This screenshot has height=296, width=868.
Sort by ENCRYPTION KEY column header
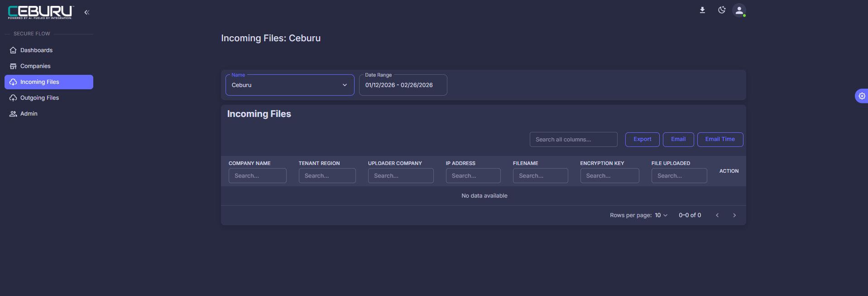602,163
